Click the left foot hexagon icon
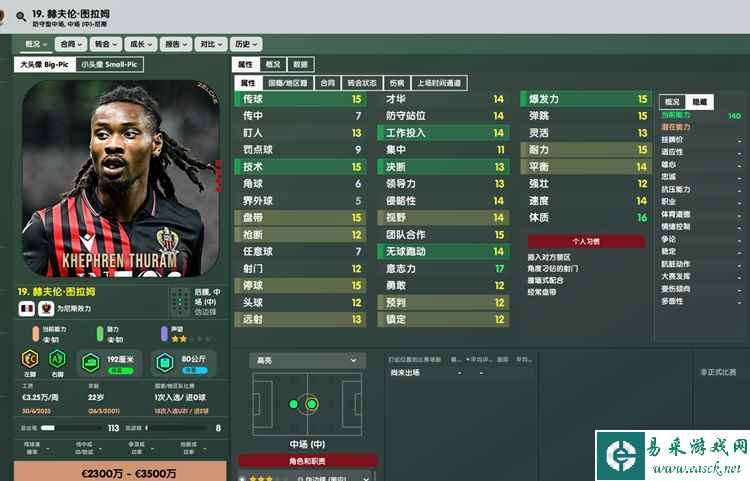 tap(30, 359)
